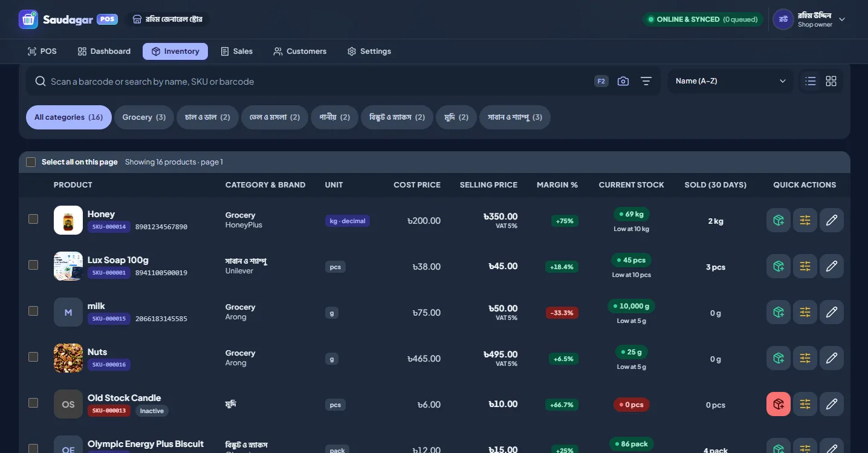
Task: Select the Old Stock Candle row checkbox
Action: [x=33, y=403]
